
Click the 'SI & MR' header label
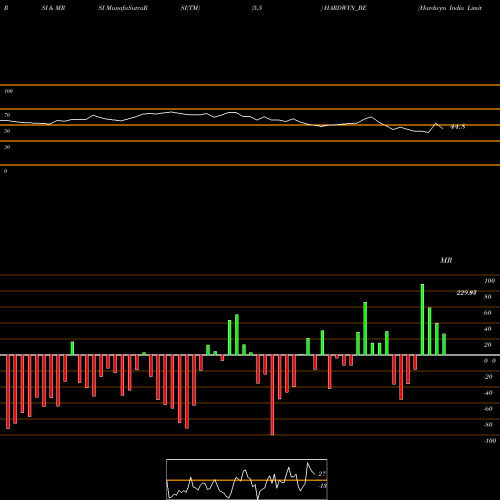(x=53, y=8)
